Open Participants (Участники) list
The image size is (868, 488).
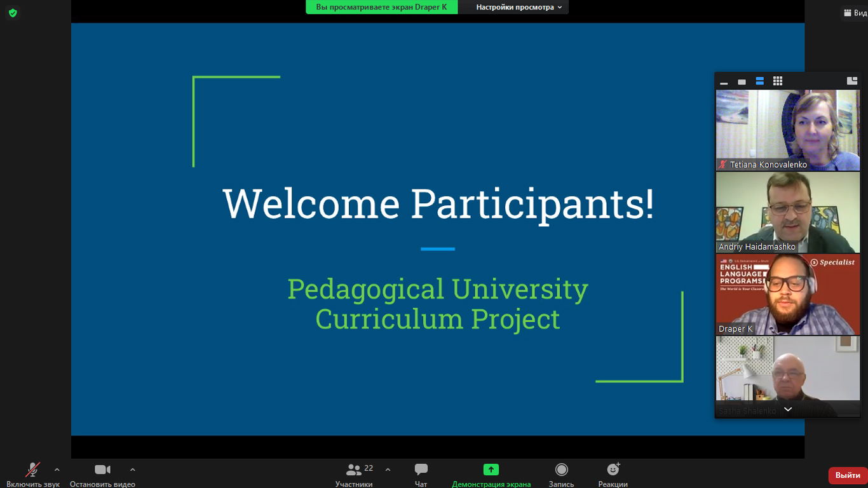pos(354,474)
